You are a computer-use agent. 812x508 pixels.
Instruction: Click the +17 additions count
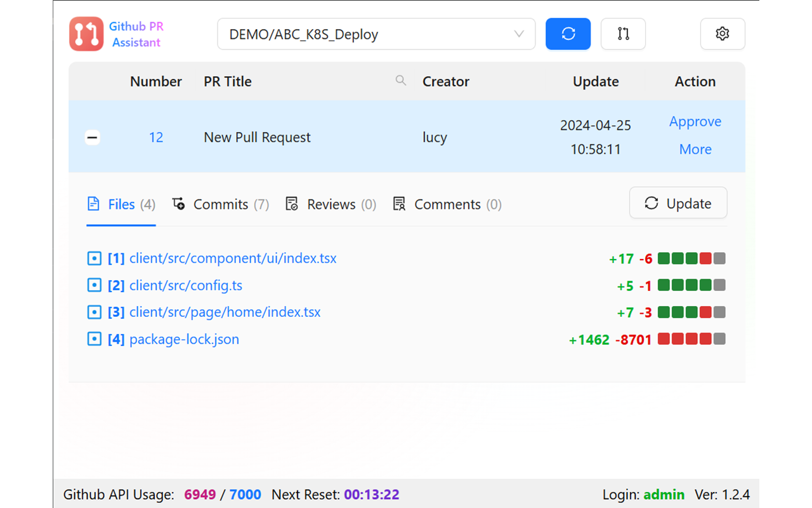click(621, 259)
